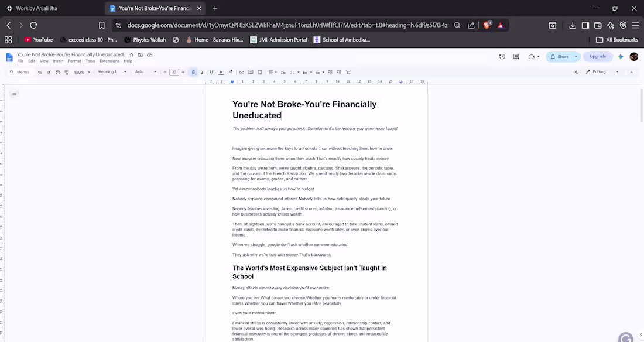Select the Paint format tool

(x=67, y=73)
